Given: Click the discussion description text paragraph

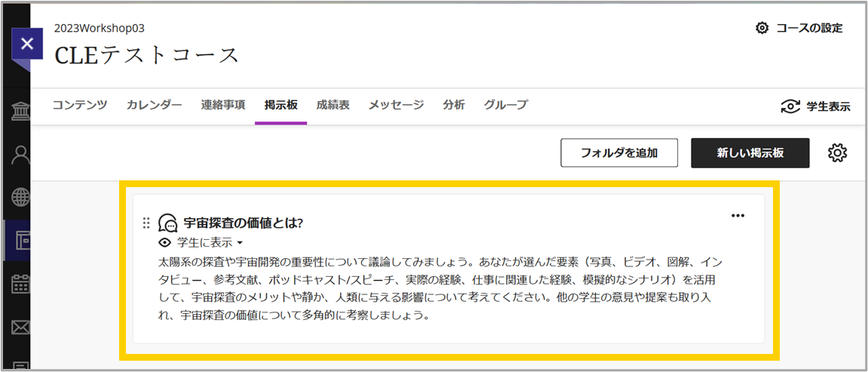Looking at the screenshot, I should click(441, 289).
